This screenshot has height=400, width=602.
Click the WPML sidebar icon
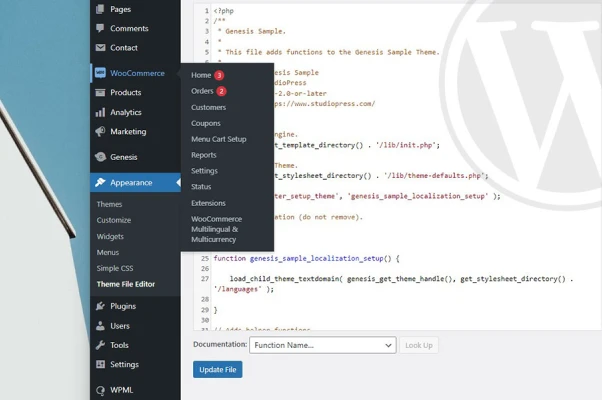pos(100,390)
